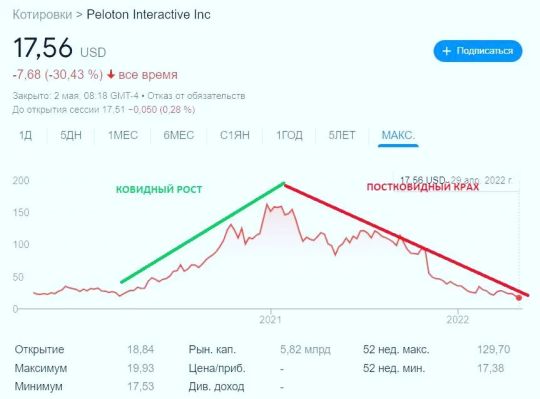This screenshot has height=399, width=540.
Task: Click the plus icon in Подписаться button
Action: 446,51
